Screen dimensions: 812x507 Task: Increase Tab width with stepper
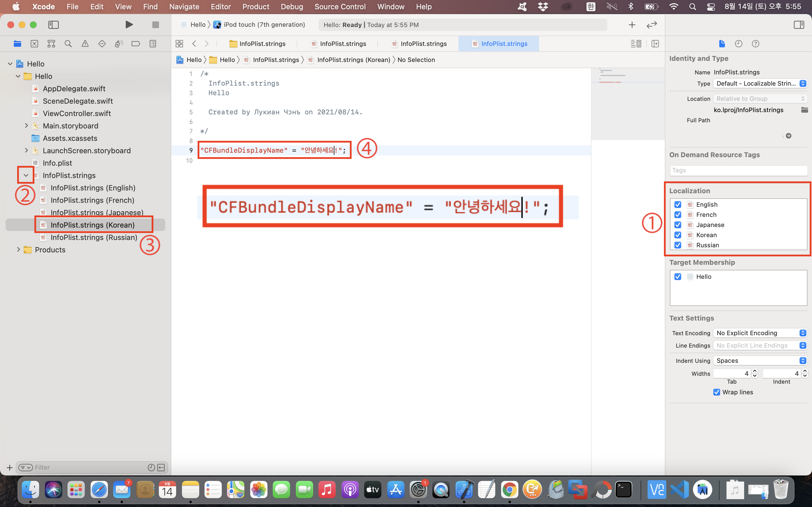pos(755,371)
